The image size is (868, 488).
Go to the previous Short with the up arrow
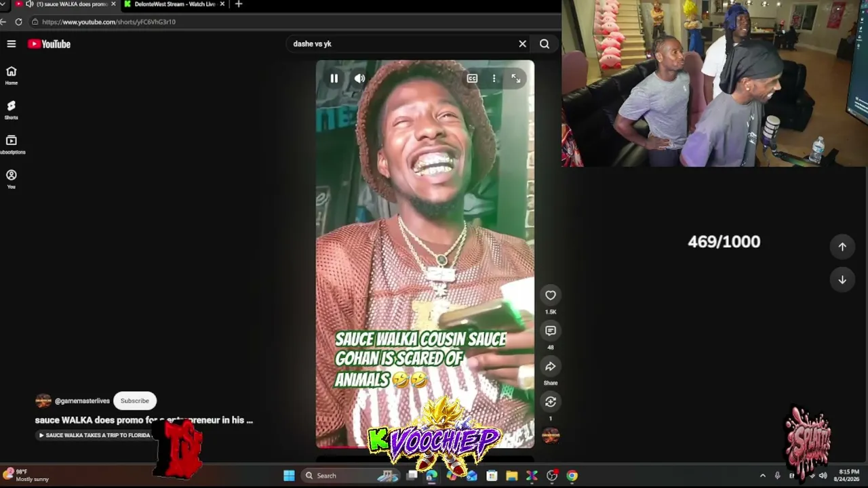842,247
